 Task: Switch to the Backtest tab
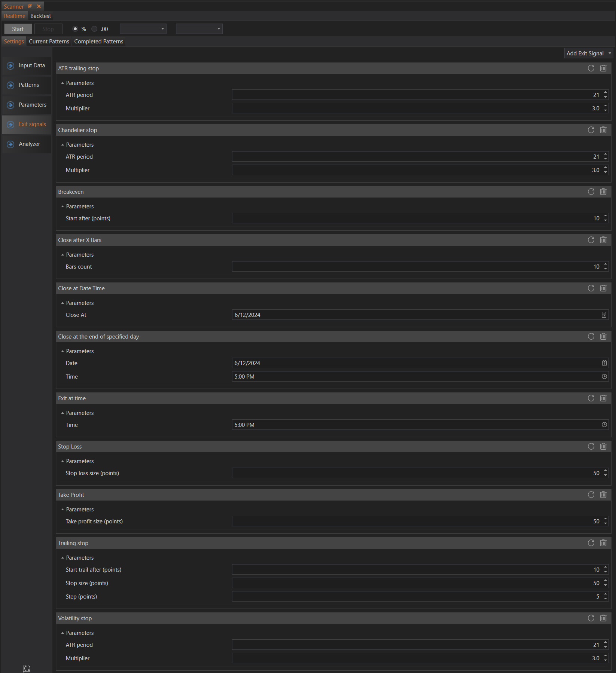click(40, 16)
